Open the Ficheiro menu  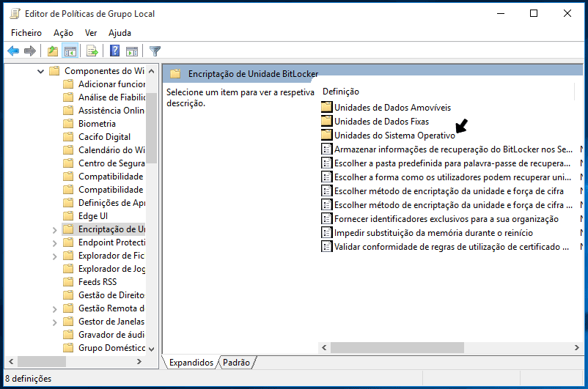(26, 33)
